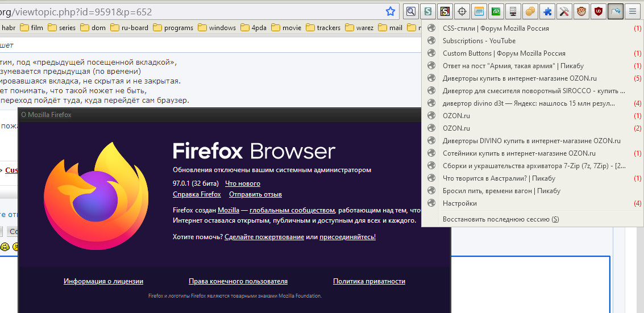
Task: Toggle the recently closed tabs button
Action: (x=615, y=11)
